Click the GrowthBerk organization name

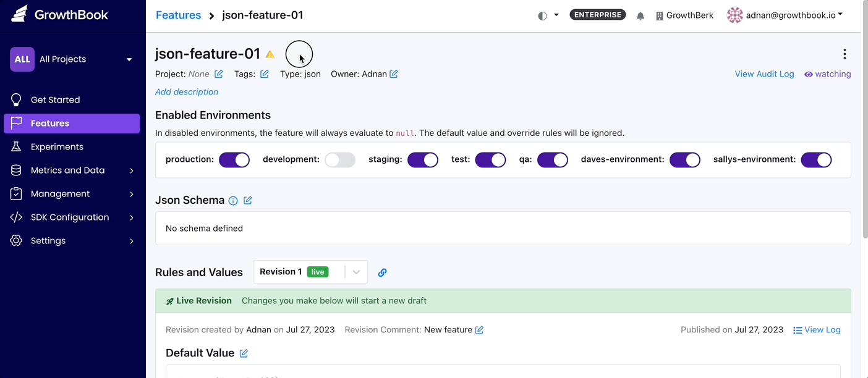(690, 15)
